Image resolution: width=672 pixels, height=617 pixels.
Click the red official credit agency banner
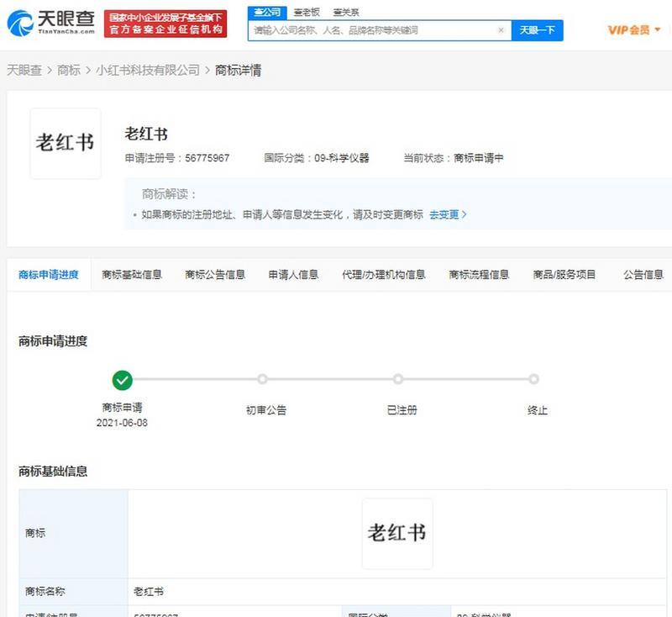click(x=165, y=24)
